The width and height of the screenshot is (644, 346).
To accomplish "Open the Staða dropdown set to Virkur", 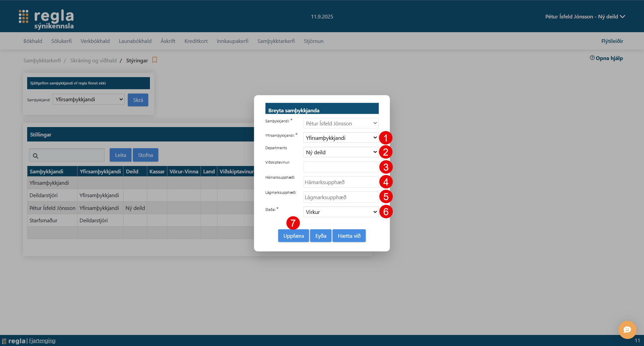I will click(340, 212).
